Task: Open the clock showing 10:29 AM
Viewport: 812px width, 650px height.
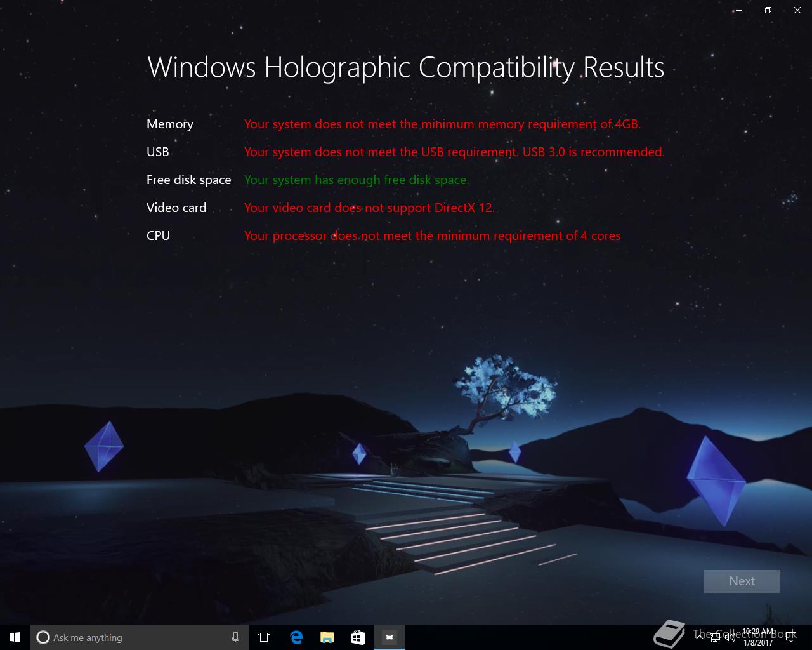Action: [758, 637]
